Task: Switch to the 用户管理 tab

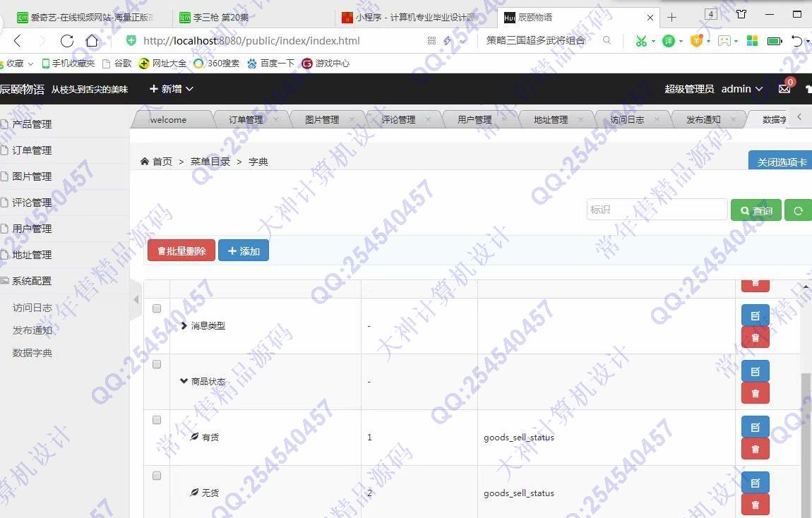Action: point(474,119)
